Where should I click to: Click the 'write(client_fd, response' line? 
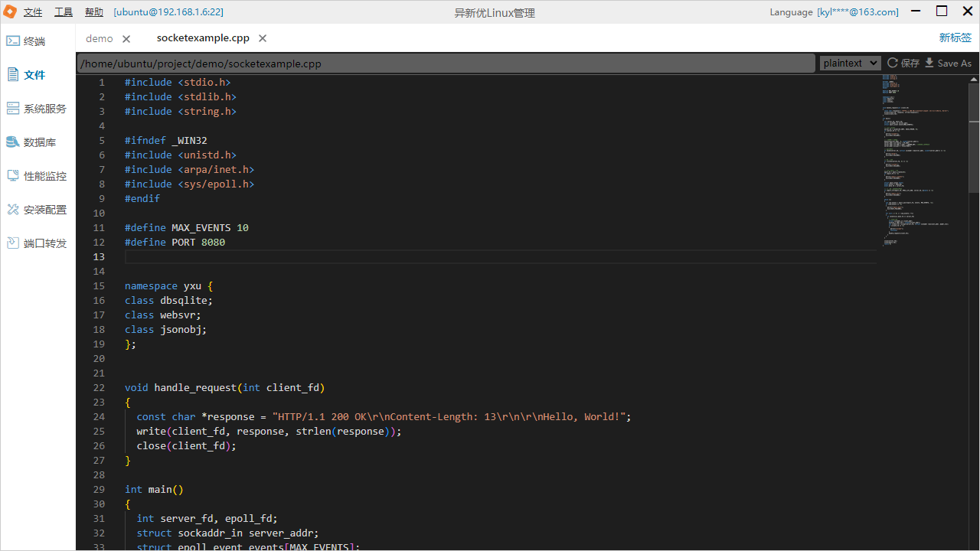[269, 431]
